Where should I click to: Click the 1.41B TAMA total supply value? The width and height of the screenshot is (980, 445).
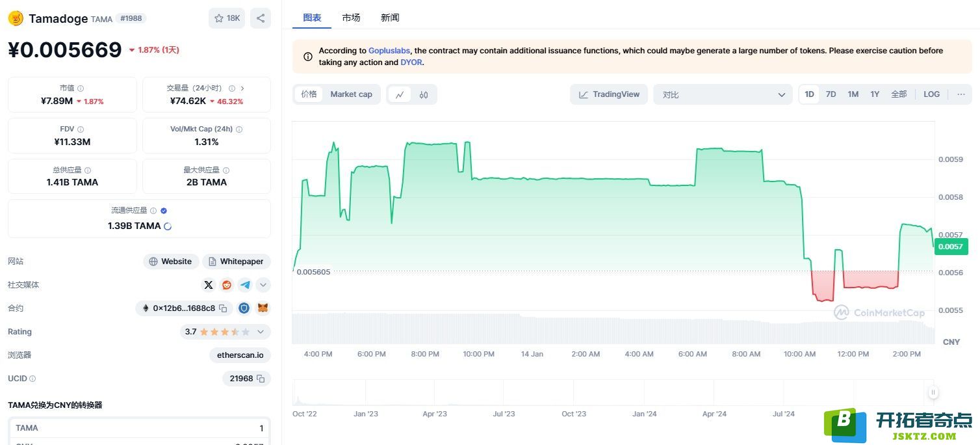[x=72, y=182]
